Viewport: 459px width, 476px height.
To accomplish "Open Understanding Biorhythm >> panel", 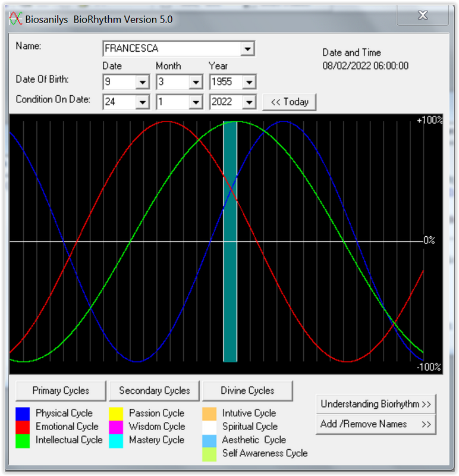I will click(x=376, y=404).
